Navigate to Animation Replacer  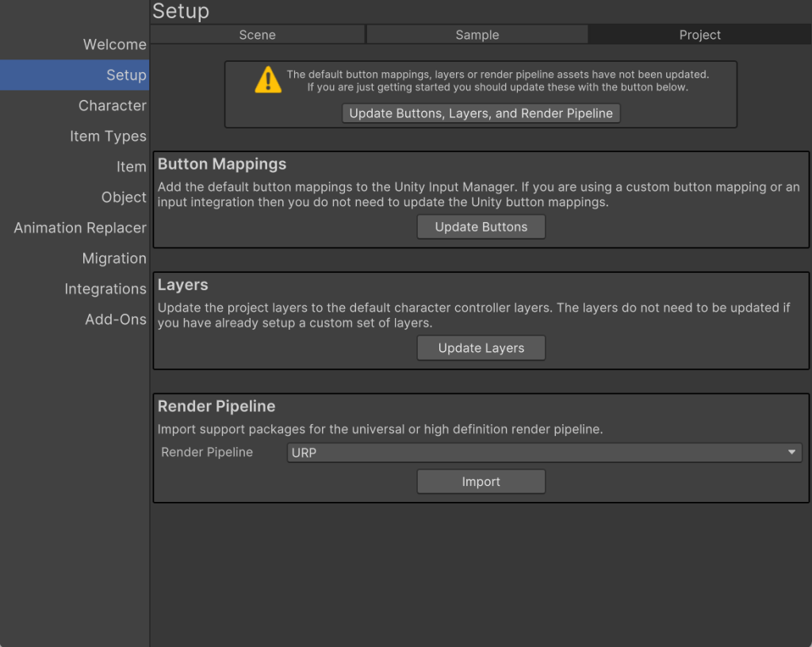point(80,228)
